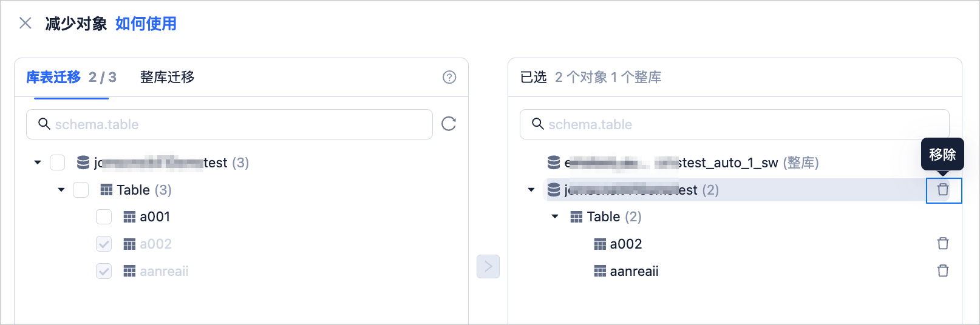Viewport: 980px width, 325px height.
Task: Click the a001 table icon
Action: click(x=129, y=216)
